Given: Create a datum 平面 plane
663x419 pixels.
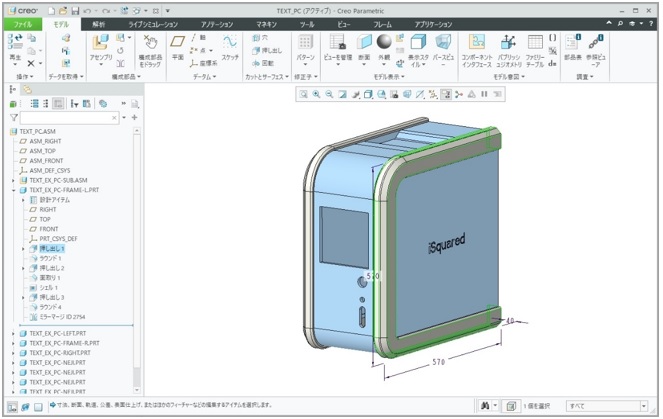Looking at the screenshot, I should [x=178, y=47].
